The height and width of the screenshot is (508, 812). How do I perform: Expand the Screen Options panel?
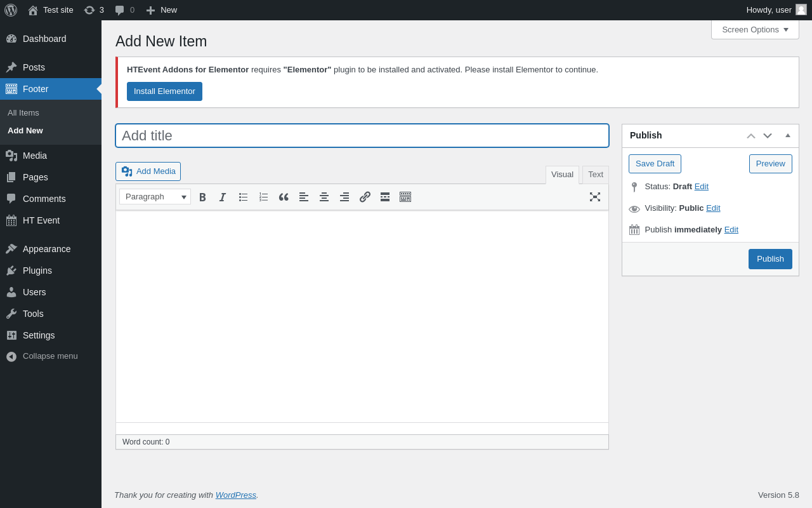coord(755,29)
